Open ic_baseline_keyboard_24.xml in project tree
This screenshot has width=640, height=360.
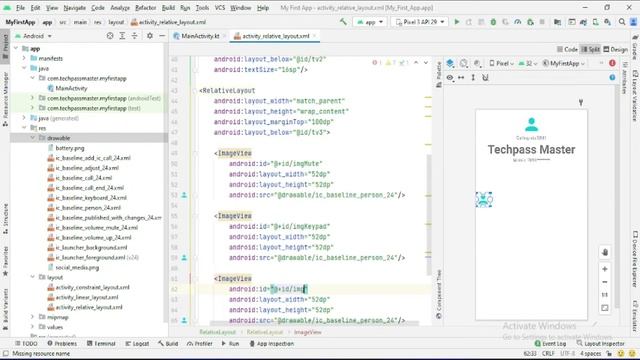91,198
